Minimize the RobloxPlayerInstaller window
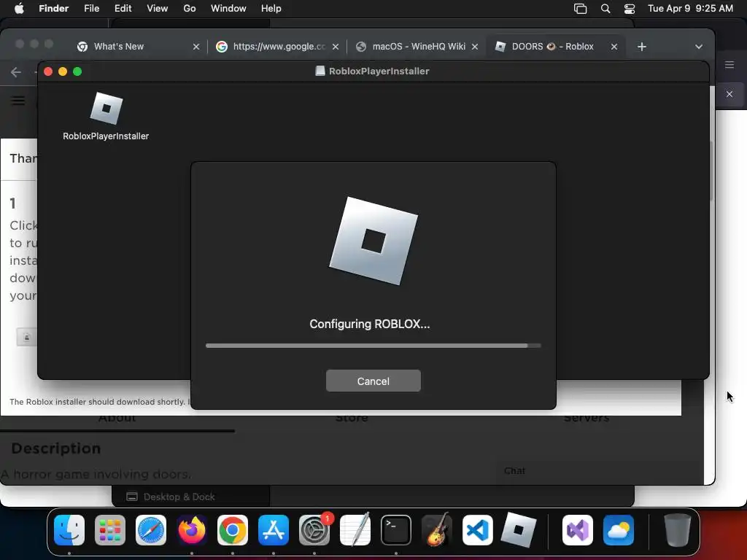This screenshot has width=747, height=560. [63, 71]
